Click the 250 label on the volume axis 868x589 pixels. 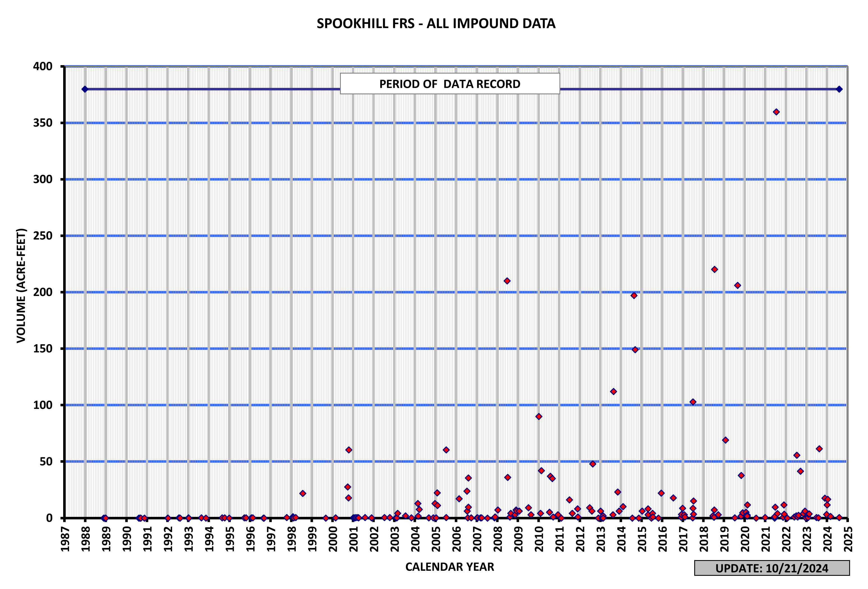click(43, 236)
